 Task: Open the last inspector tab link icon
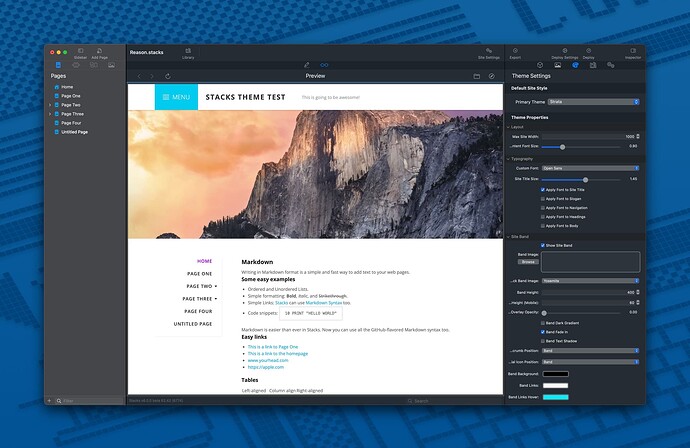[x=610, y=65]
